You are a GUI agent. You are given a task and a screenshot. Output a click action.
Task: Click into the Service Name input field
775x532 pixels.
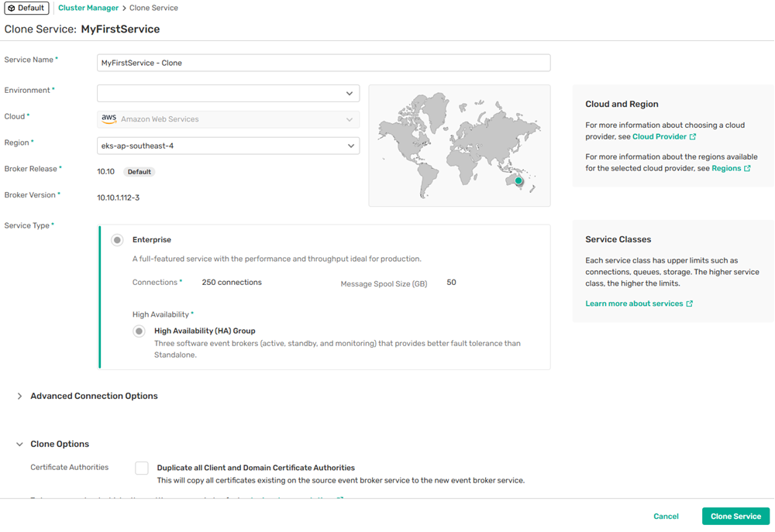tap(323, 63)
